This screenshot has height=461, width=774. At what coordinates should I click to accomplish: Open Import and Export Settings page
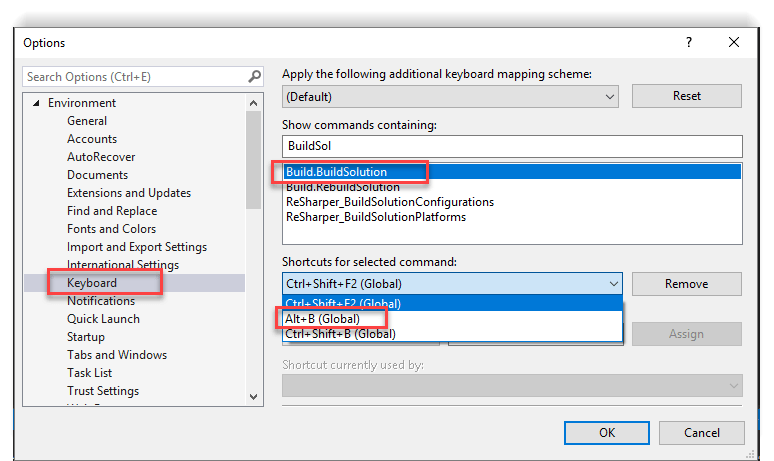(x=137, y=247)
